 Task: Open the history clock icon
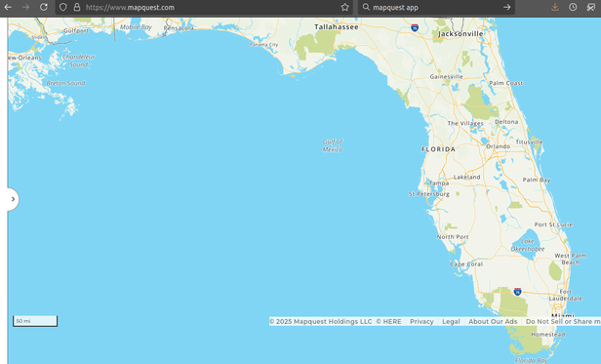[573, 7]
